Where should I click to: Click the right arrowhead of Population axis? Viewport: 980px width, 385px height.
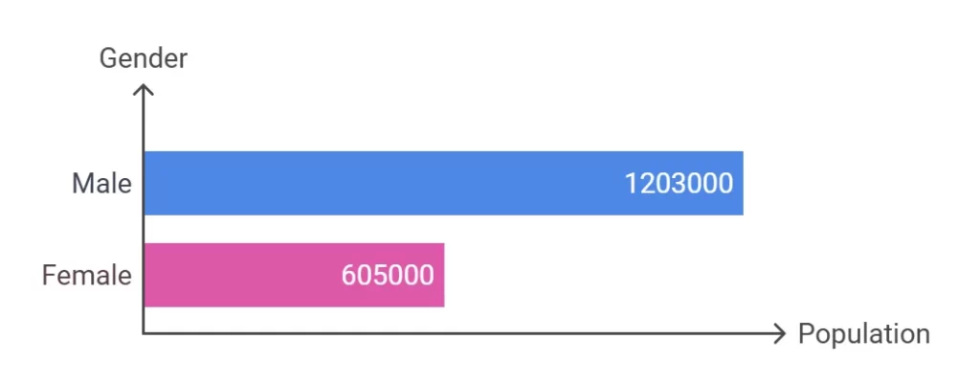[779, 333]
